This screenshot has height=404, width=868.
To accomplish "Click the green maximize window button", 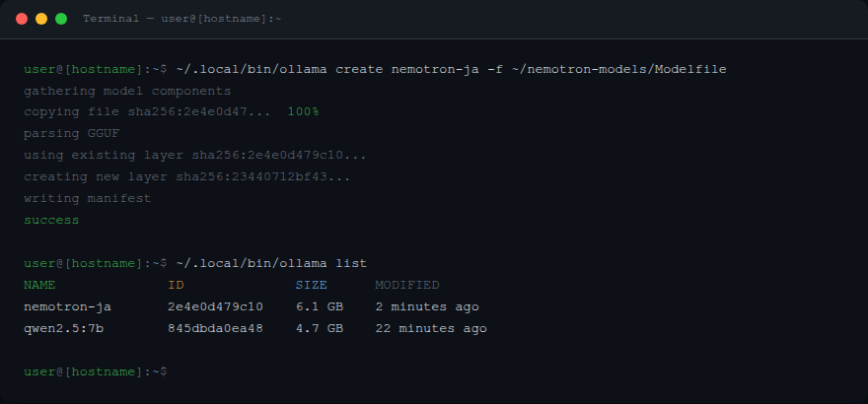I will (61, 19).
